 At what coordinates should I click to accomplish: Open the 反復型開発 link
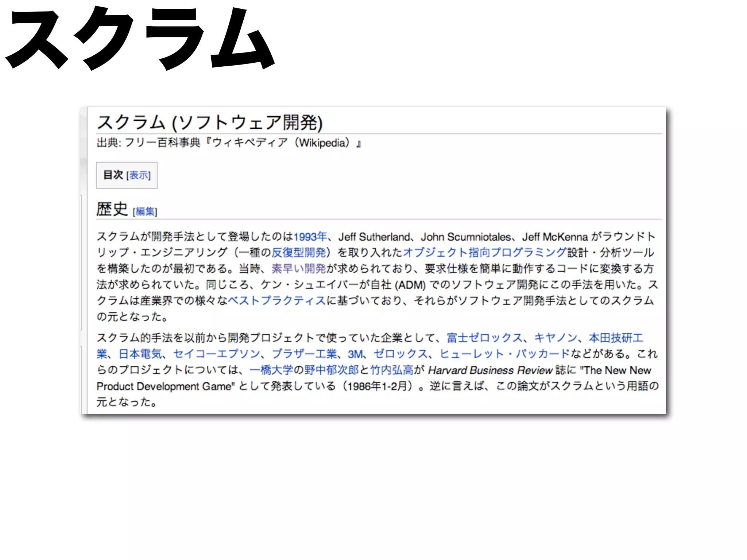tap(299, 252)
